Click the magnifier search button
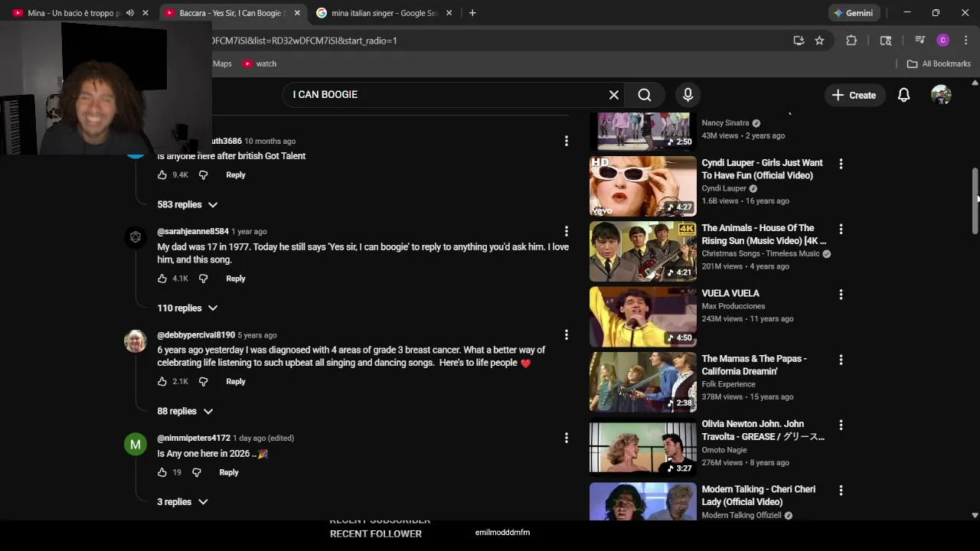 [645, 95]
